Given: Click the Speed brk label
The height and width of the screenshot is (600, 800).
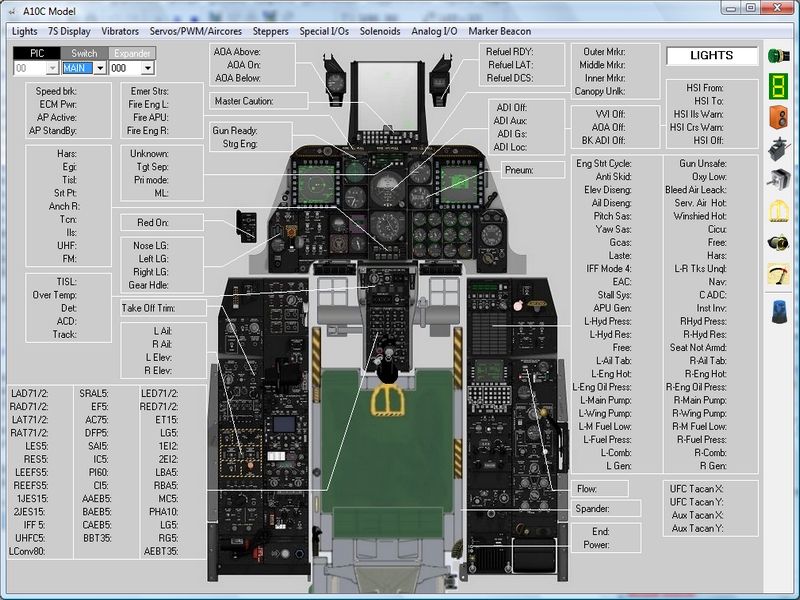Looking at the screenshot, I should pyautogui.click(x=56, y=91).
